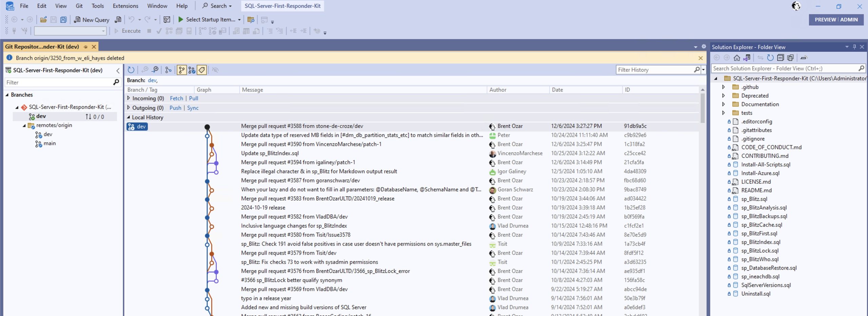Screen dimensions: 868x316
Task: Expand the Incoming commits section
Action: (129, 98)
